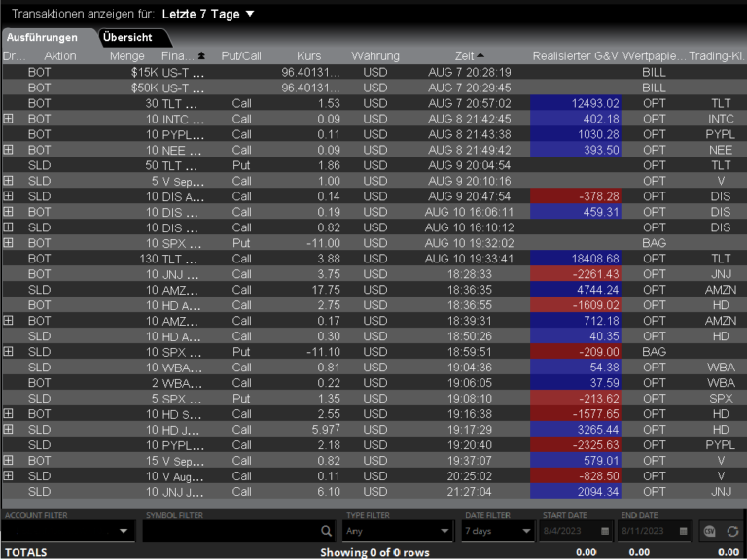Switch to the Übersicht tab
This screenshot has height=560, width=747.
(127, 37)
